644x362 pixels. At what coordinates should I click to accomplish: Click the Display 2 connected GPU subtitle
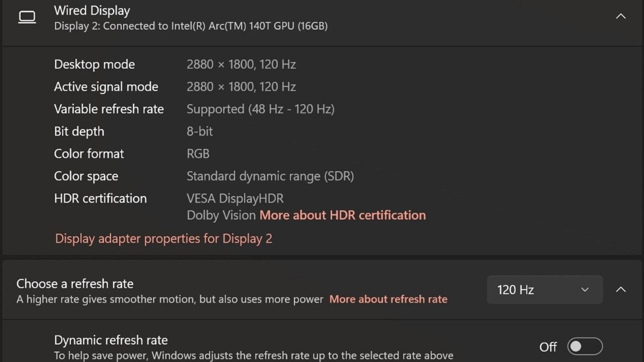(191, 26)
